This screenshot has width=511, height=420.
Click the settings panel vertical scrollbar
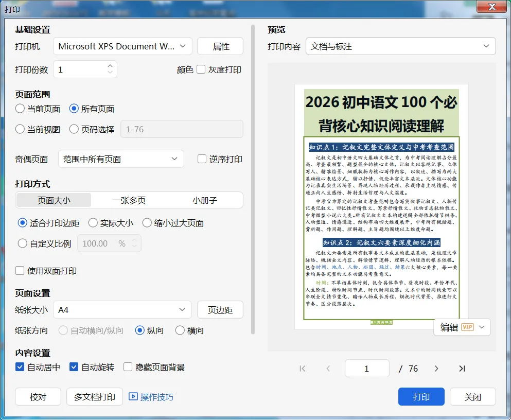coord(253,179)
